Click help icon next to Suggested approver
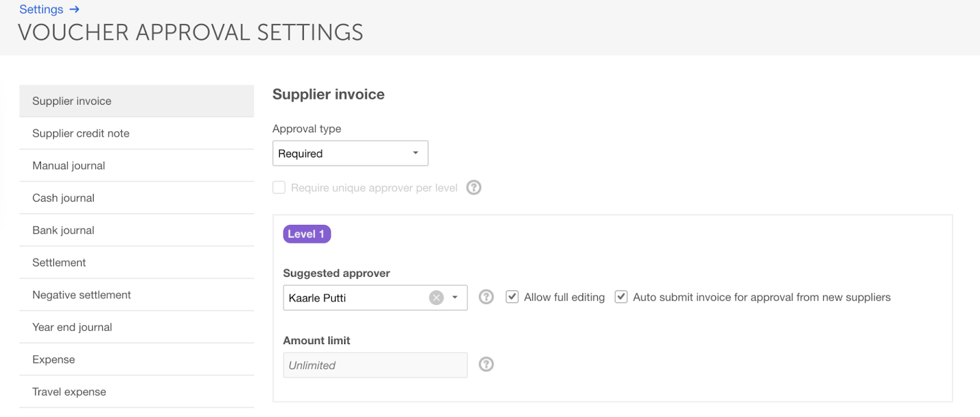Viewport: 980px width, 417px height. click(x=486, y=297)
